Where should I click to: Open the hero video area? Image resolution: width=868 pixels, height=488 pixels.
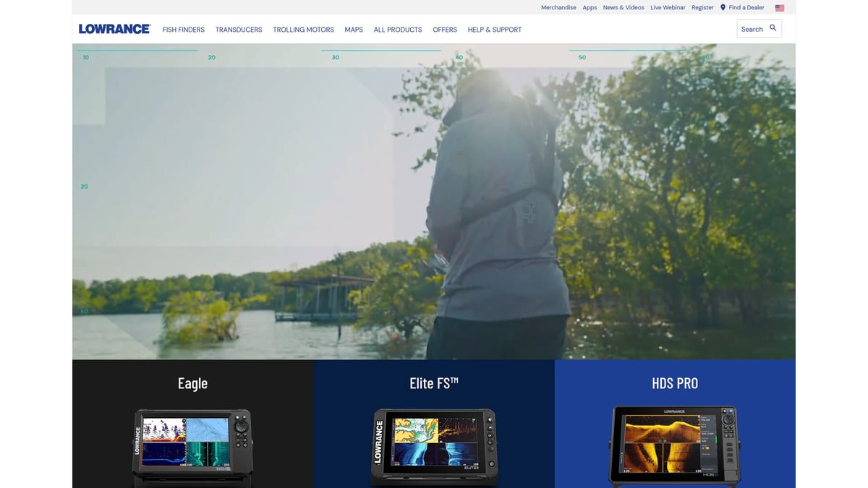point(434,202)
